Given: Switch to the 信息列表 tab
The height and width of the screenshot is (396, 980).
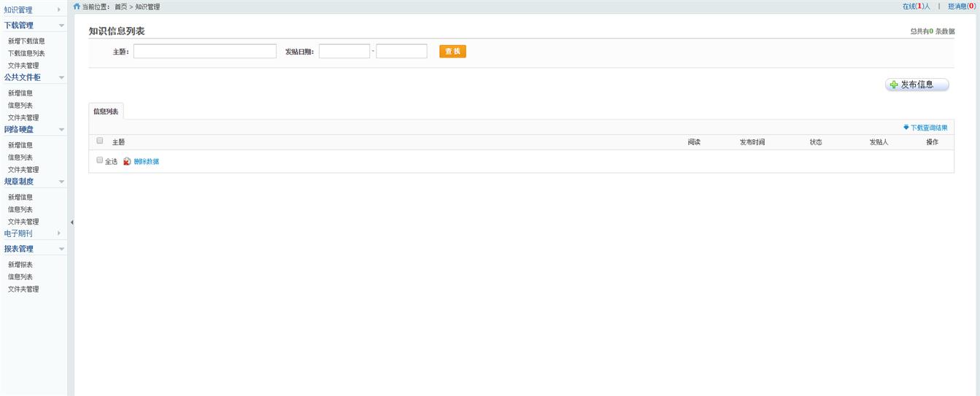Looking at the screenshot, I should [x=106, y=112].
